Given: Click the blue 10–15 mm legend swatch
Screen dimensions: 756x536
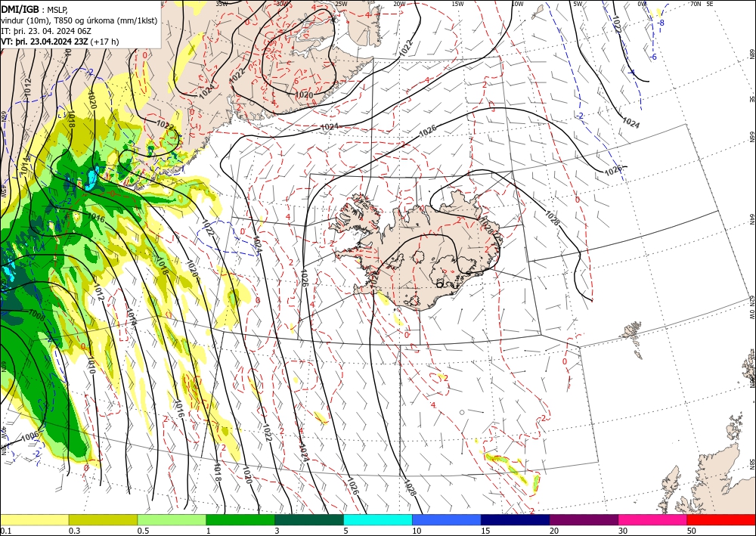Looking at the screenshot, I should [447, 519].
